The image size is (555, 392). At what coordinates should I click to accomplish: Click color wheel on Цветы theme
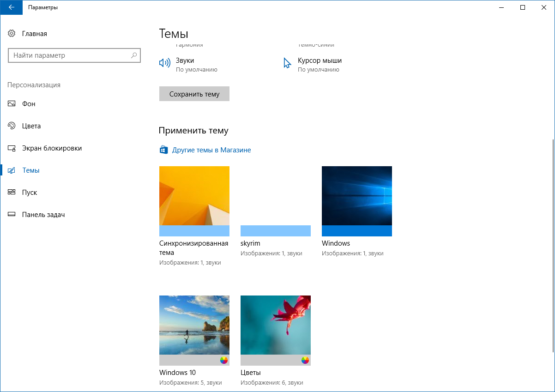[305, 360]
